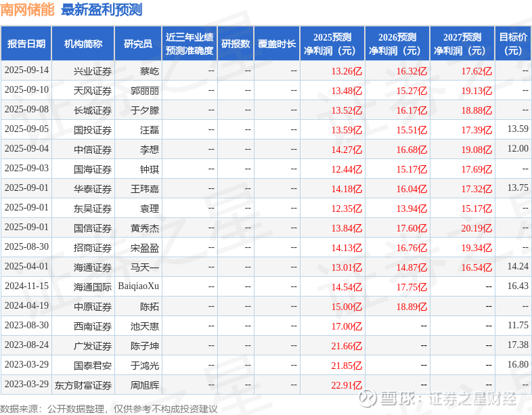Click the 21.66亿 profit value

click(x=347, y=347)
